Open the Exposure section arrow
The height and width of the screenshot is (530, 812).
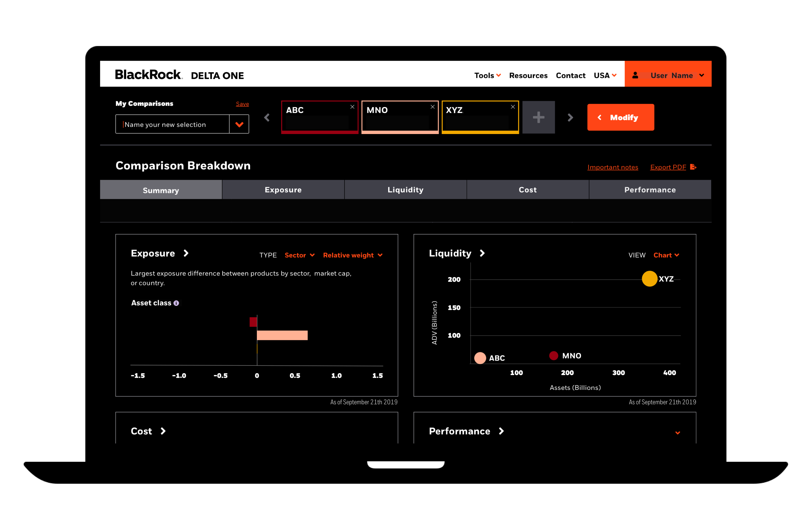coord(186,253)
